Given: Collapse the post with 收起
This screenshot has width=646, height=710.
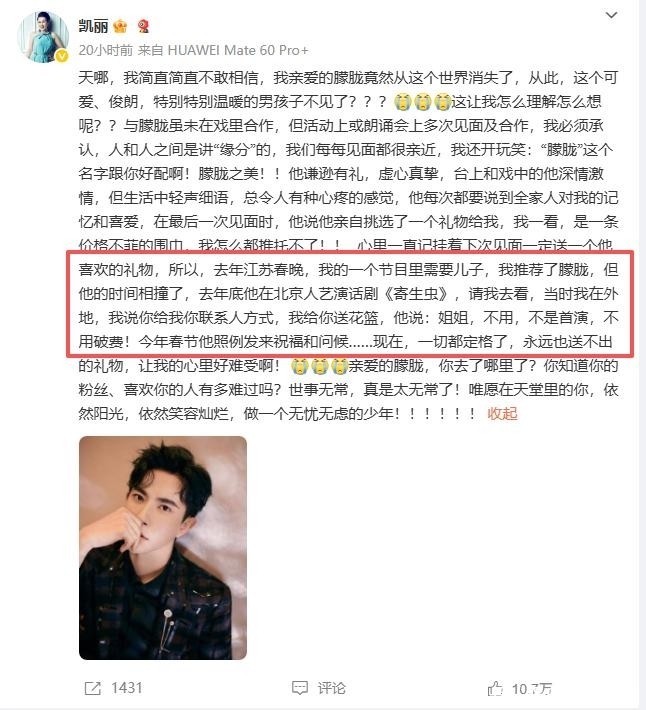Looking at the screenshot, I should [x=502, y=413].
